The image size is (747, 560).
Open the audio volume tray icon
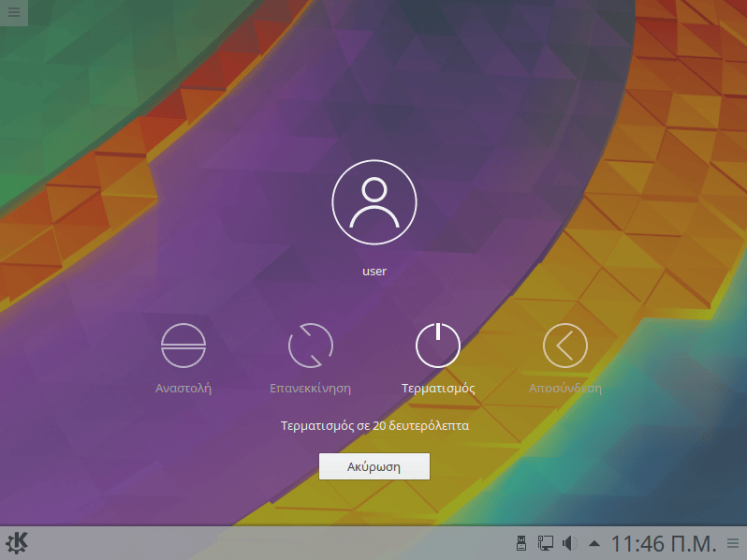click(570, 543)
